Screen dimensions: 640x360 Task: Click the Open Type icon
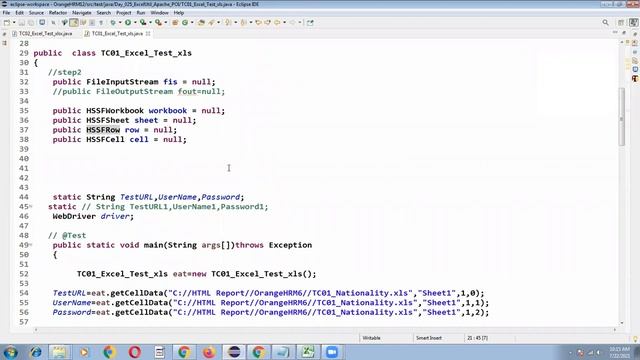(201, 23)
